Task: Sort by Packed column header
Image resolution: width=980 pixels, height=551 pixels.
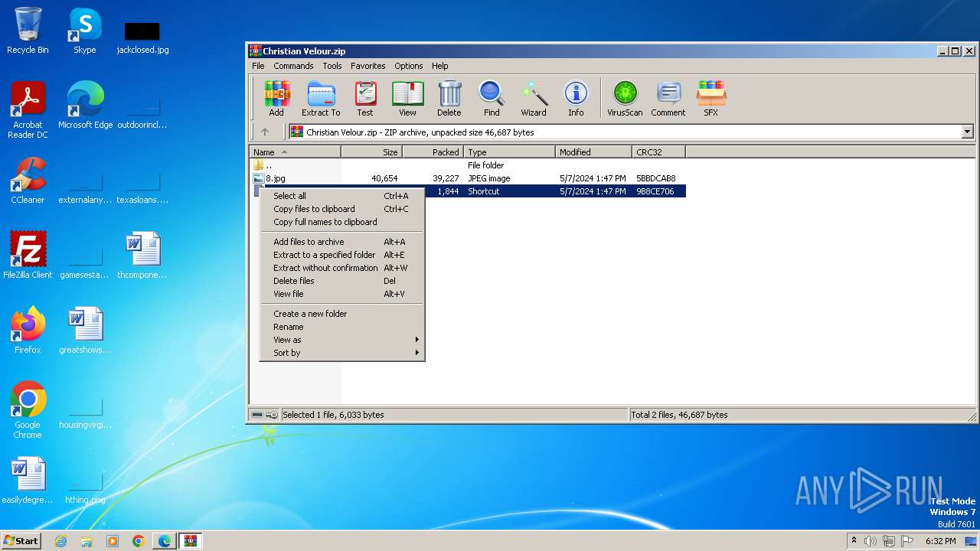Action: [x=433, y=152]
